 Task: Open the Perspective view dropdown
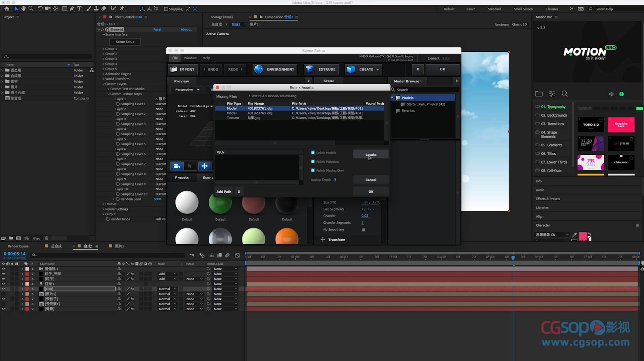187,90
